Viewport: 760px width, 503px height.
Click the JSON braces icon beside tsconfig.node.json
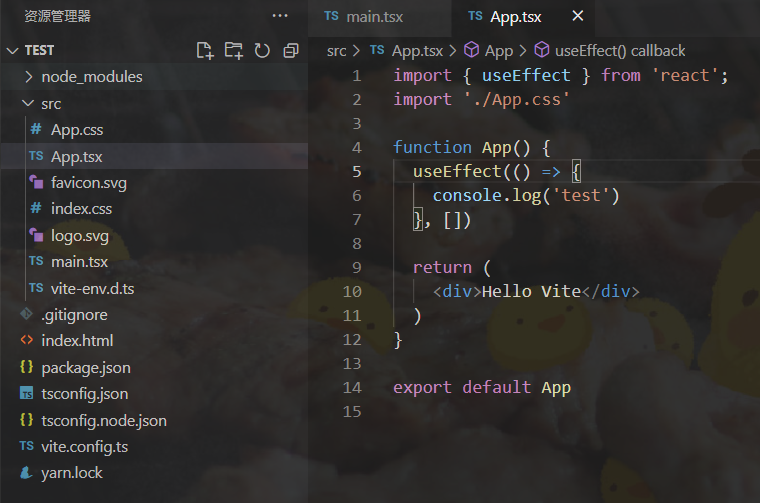(26, 419)
